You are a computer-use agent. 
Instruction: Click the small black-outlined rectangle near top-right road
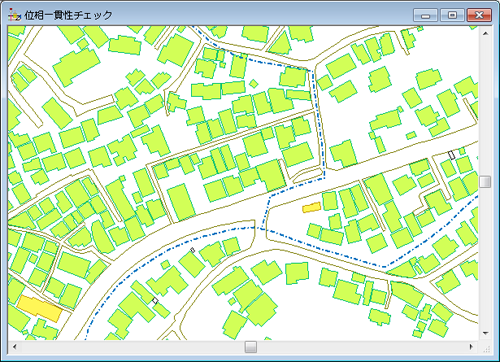(452, 155)
